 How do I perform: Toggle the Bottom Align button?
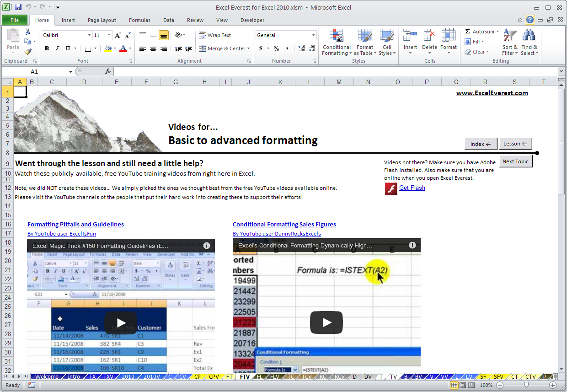point(164,35)
